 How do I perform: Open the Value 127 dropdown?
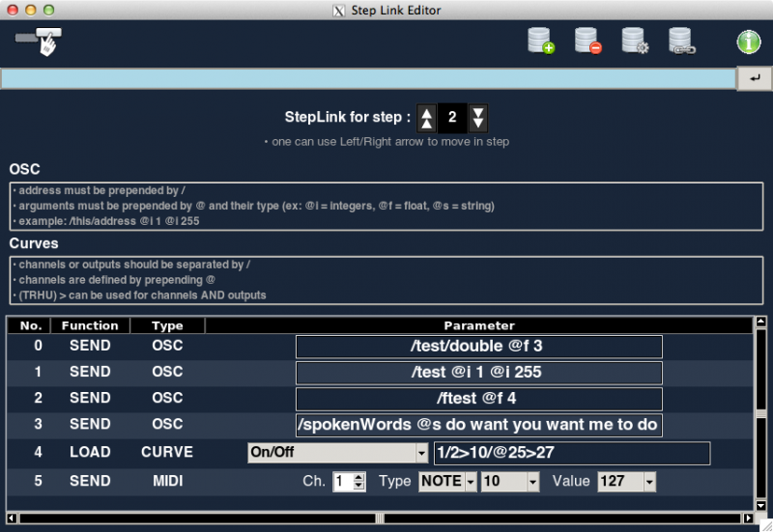pos(649,481)
